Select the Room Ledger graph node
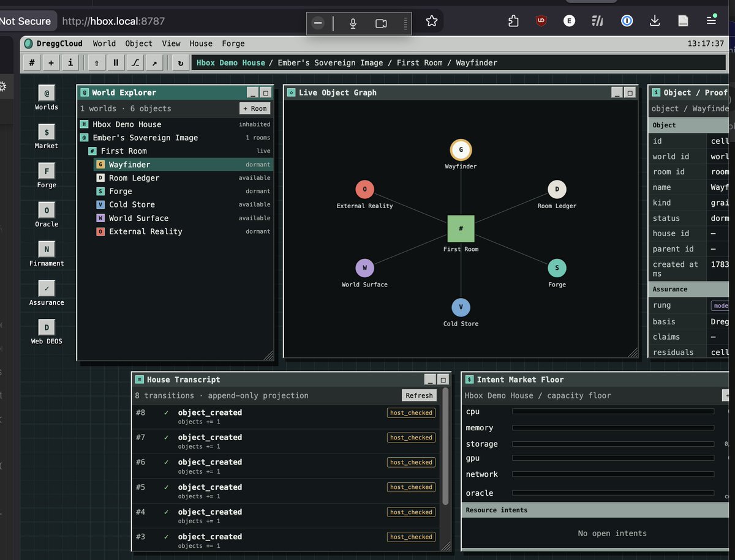This screenshot has height=560, width=735. [x=557, y=189]
